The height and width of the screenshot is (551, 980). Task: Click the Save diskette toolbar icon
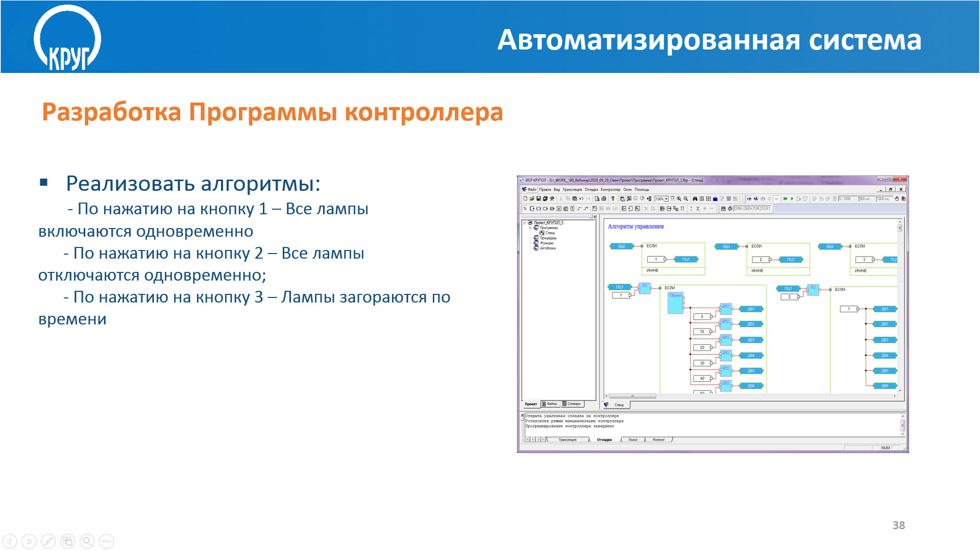click(x=538, y=198)
